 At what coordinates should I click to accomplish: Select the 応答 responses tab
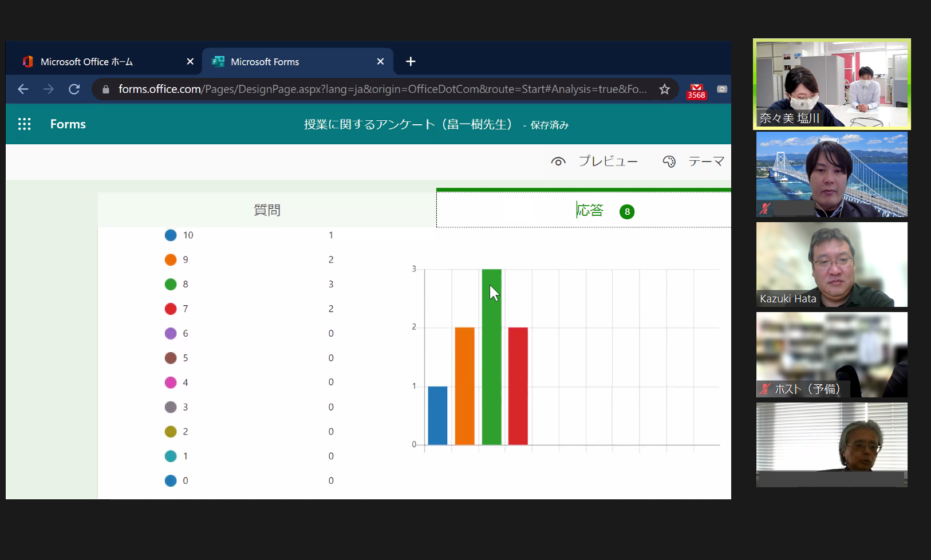(x=590, y=210)
